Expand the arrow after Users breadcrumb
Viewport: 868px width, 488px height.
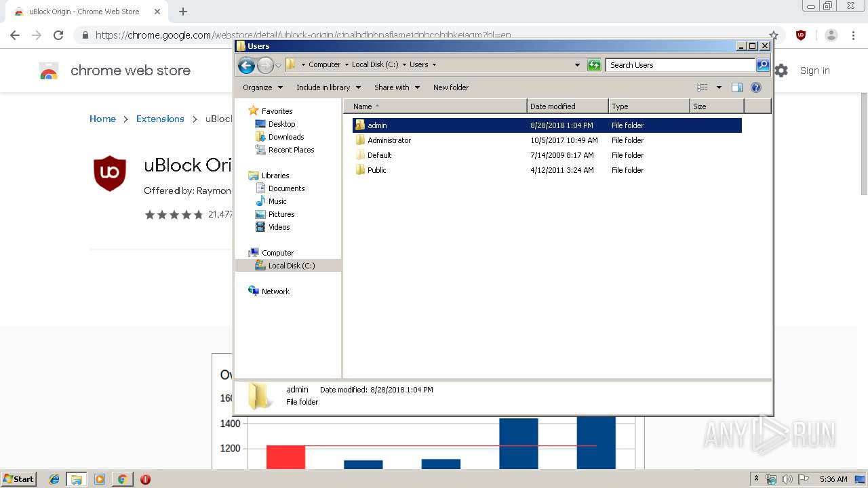pyautogui.click(x=434, y=65)
